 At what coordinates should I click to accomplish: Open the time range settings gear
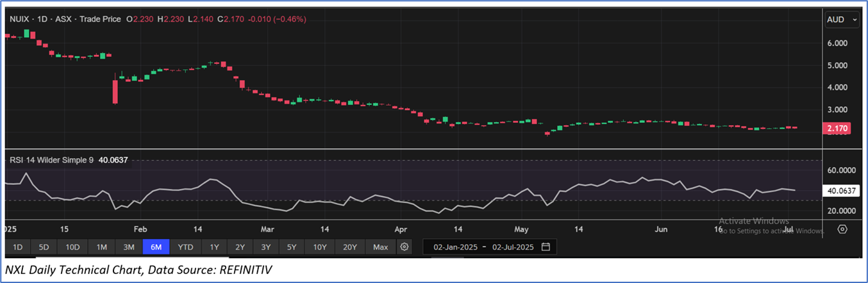pyautogui.click(x=404, y=247)
